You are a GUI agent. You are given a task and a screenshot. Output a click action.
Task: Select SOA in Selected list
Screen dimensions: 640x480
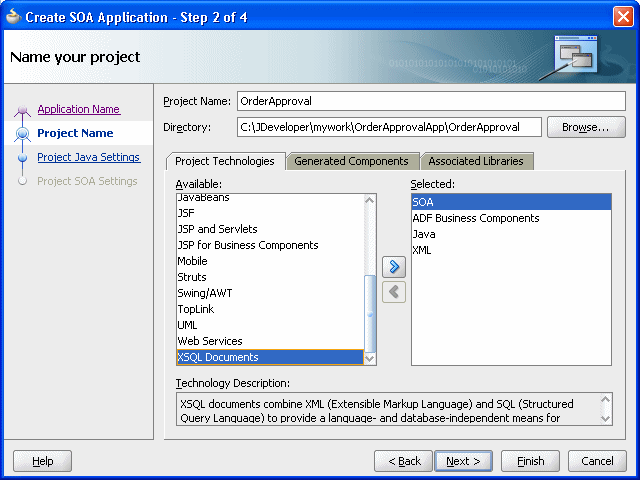click(511, 202)
